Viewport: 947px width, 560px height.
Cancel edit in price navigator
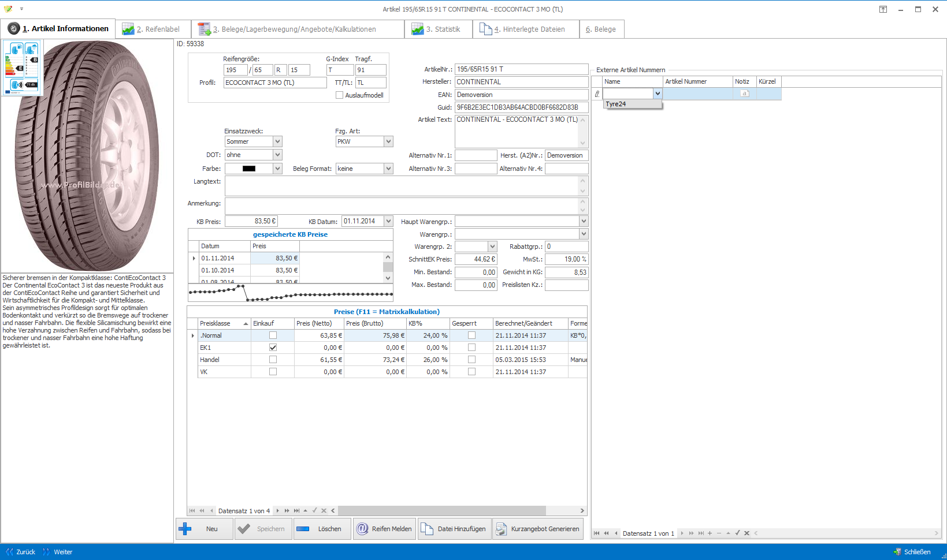click(x=324, y=511)
